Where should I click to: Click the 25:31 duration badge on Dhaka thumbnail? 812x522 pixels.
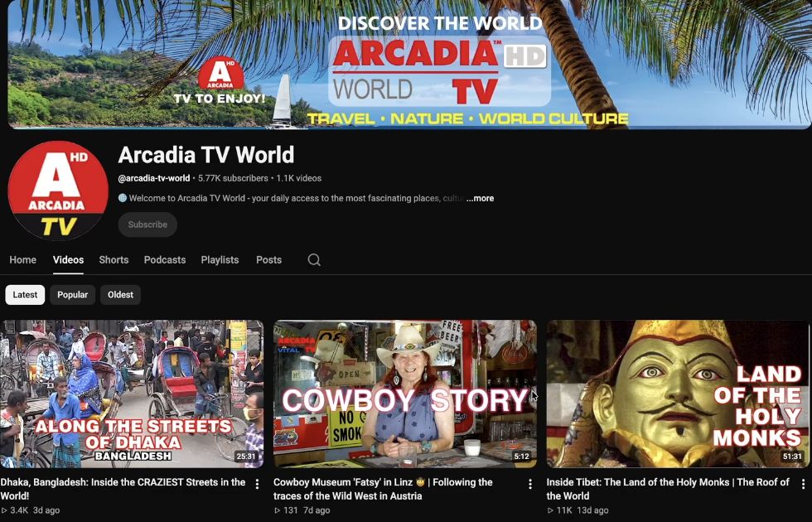pyautogui.click(x=246, y=457)
